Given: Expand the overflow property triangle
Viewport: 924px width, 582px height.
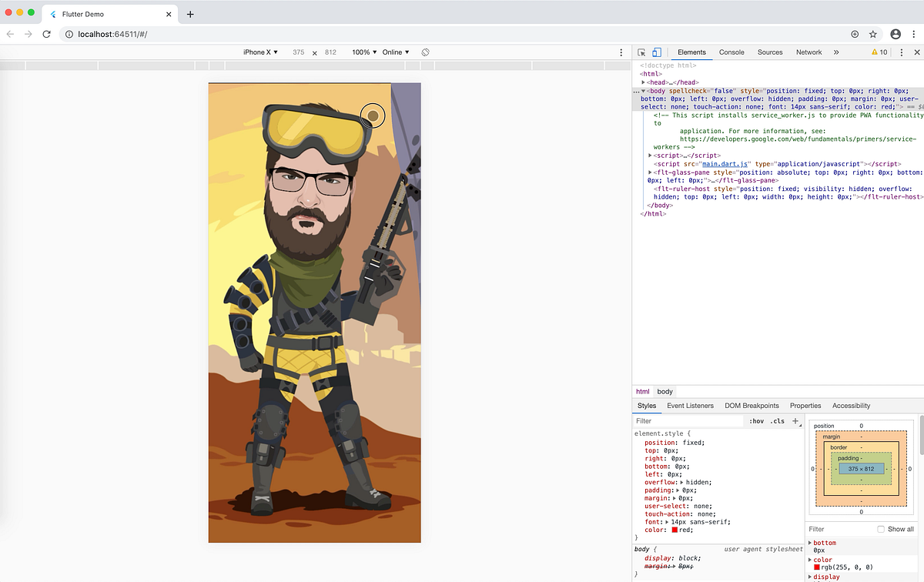Looking at the screenshot, I should [681, 483].
